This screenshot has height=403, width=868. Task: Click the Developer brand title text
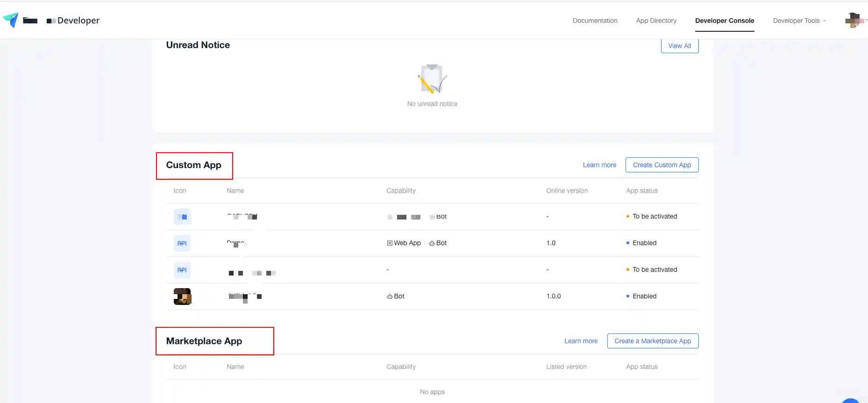pyautogui.click(x=78, y=20)
